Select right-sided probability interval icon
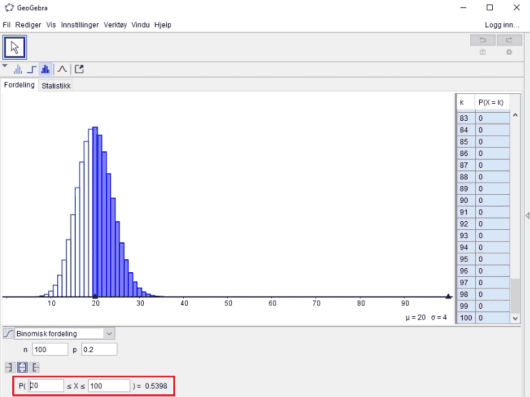 (x=35, y=367)
